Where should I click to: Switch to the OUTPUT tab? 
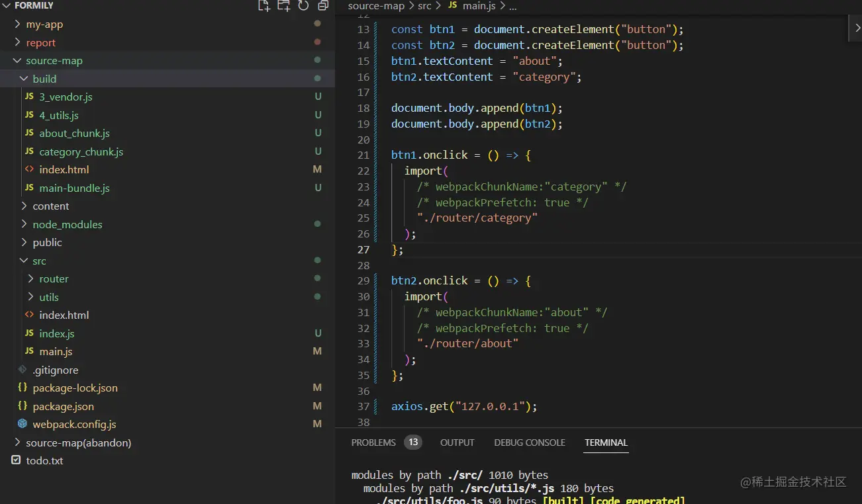[457, 442]
